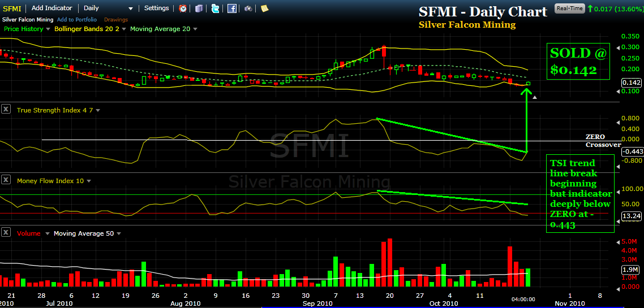Click the -0.443 TSI value label
Viewport: 644px width, 308px height.
coord(632,152)
